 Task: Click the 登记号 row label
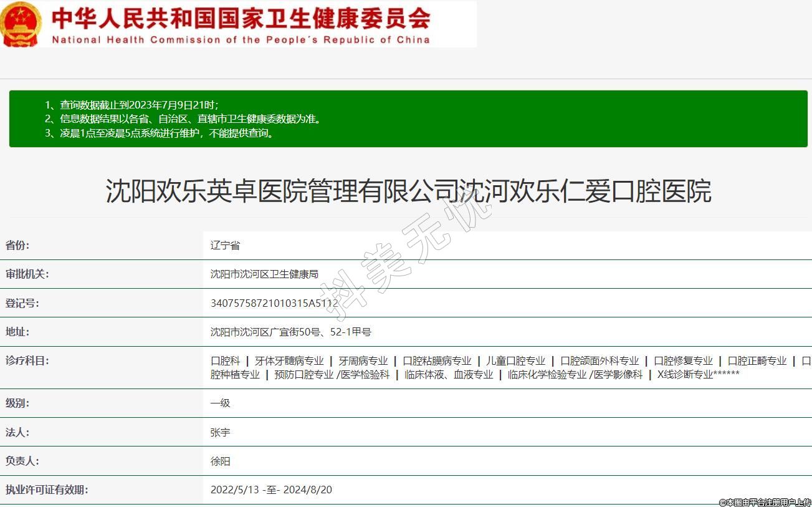[x=22, y=304]
